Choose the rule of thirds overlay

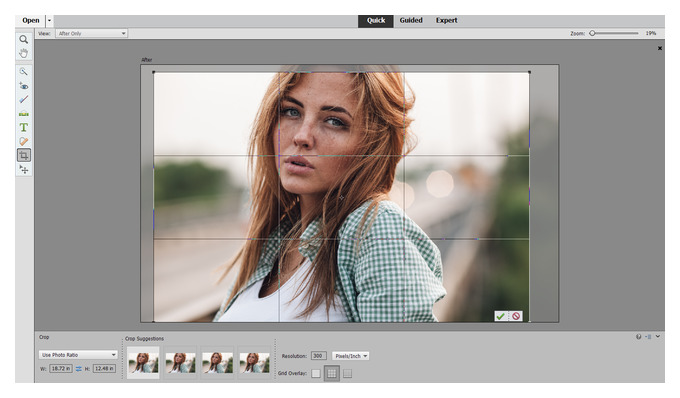click(332, 373)
